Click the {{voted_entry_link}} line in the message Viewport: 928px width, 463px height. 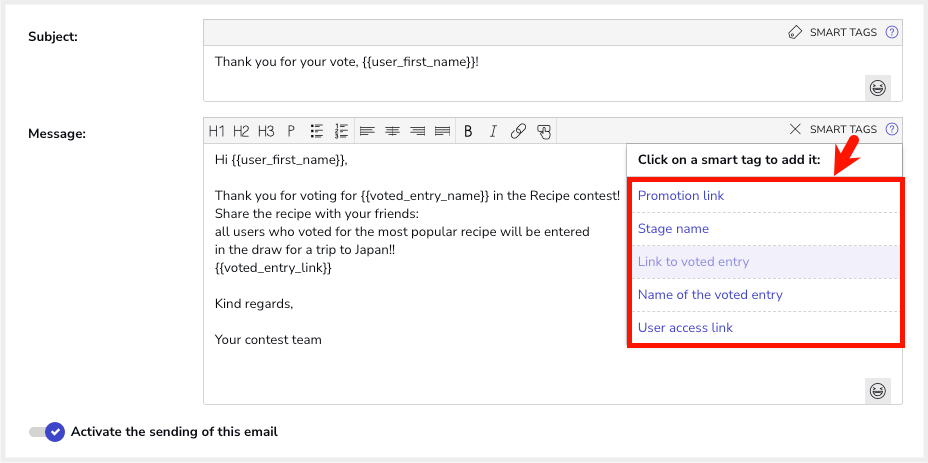coord(273,268)
